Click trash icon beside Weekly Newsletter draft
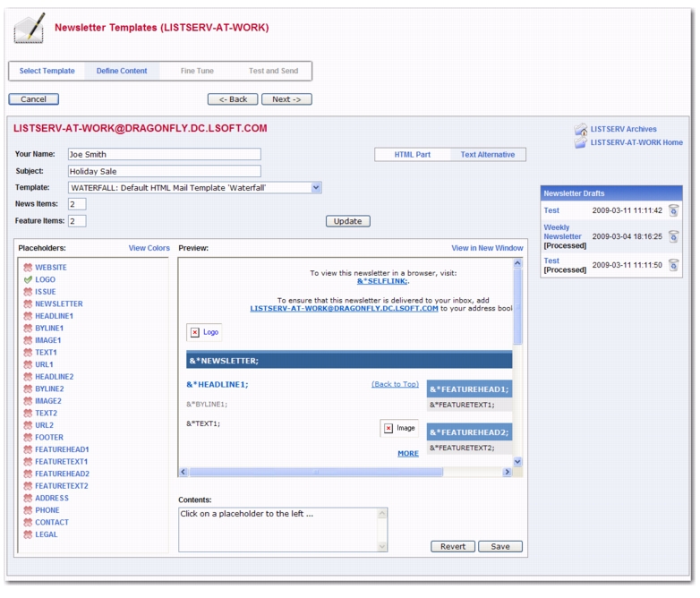This screenshot has width=700, height=598. click(x=673, y=237)
